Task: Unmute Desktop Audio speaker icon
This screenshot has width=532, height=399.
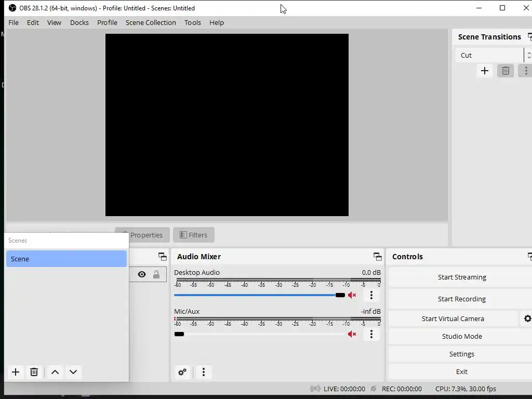Action: pos(352,295)
